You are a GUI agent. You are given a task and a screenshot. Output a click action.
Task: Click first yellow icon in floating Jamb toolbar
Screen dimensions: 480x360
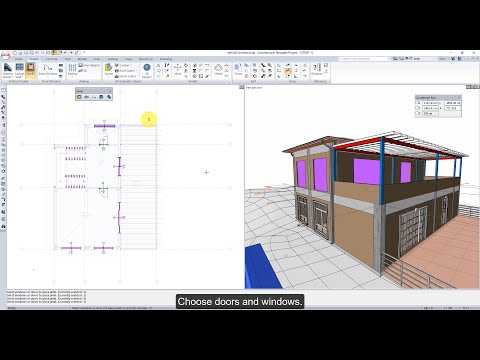[79, 97]
